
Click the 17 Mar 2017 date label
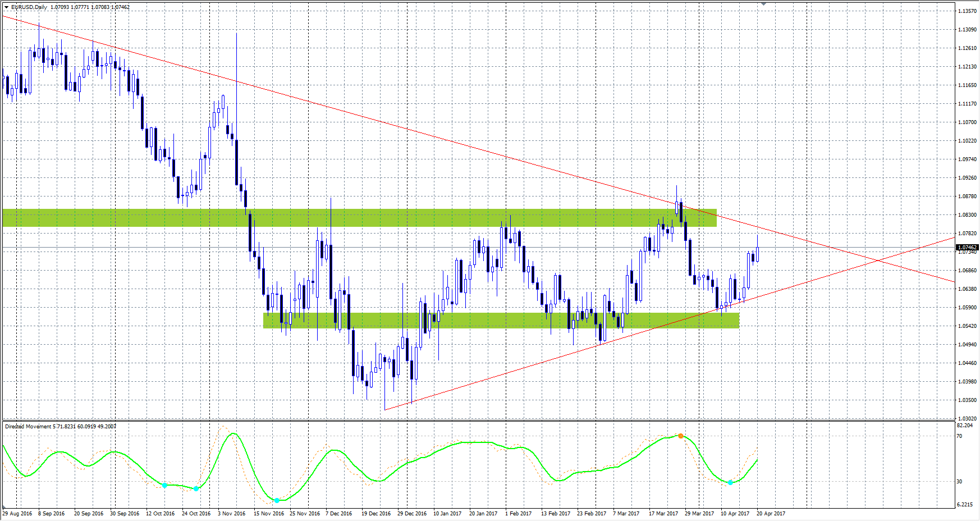663,514
